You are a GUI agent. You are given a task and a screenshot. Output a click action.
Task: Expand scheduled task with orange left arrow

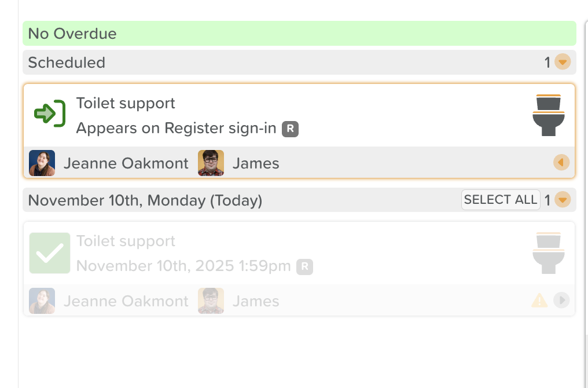[x=561, y=163]
